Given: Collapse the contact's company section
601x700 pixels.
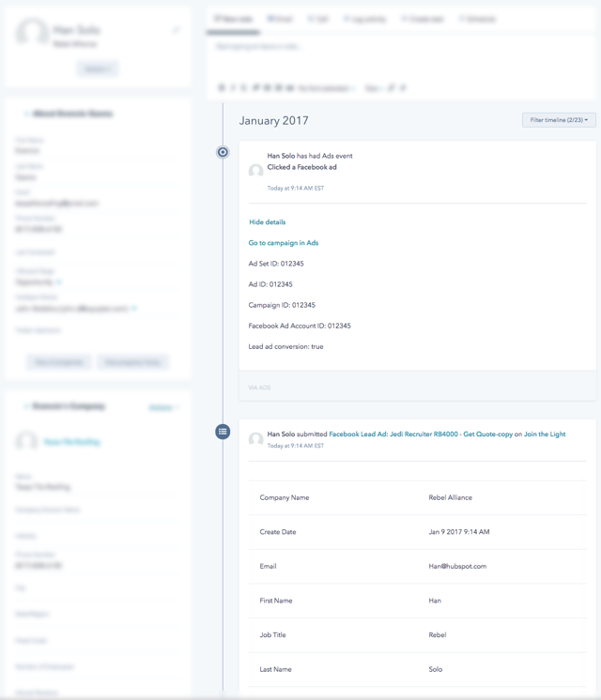Looking at the screenshot, I should (x=26, y=407).
